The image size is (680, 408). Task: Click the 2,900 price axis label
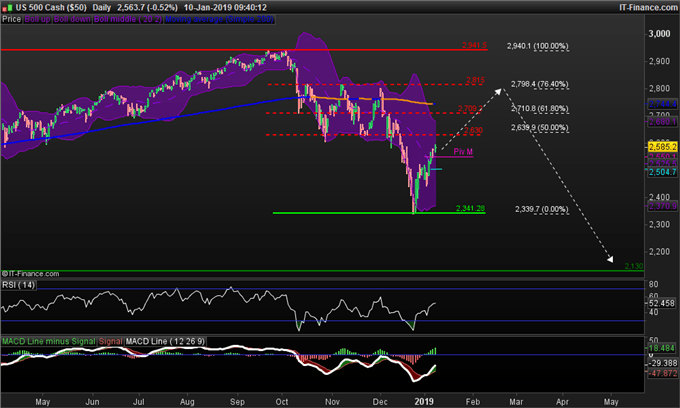[x=659, y=61]
